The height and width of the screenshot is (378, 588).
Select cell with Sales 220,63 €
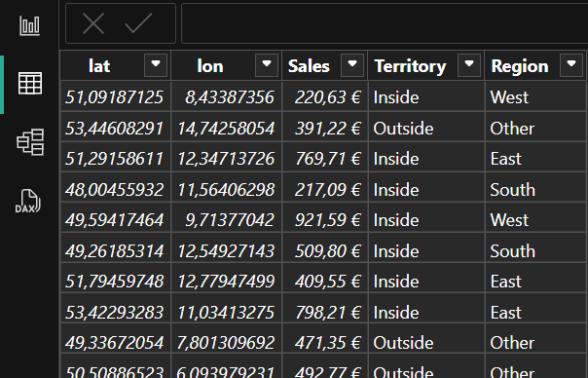(325, 96)
